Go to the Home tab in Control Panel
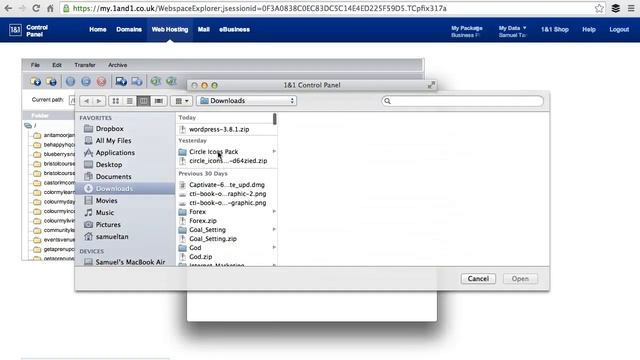Image resolution: width=640 pixels, height=360 pixels. 98,29
